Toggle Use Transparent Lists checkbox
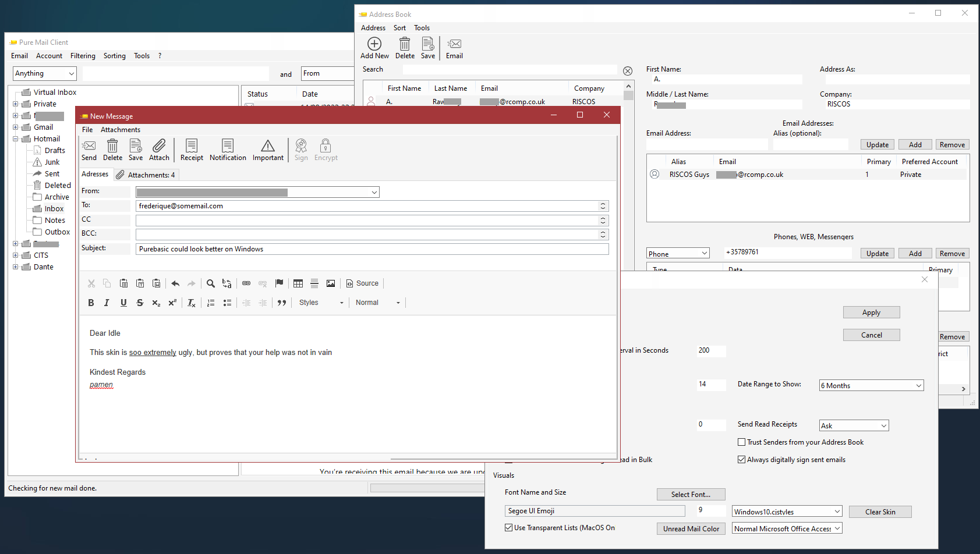The image size is (980, 554). pyautogui.click(x=508, y=528)
